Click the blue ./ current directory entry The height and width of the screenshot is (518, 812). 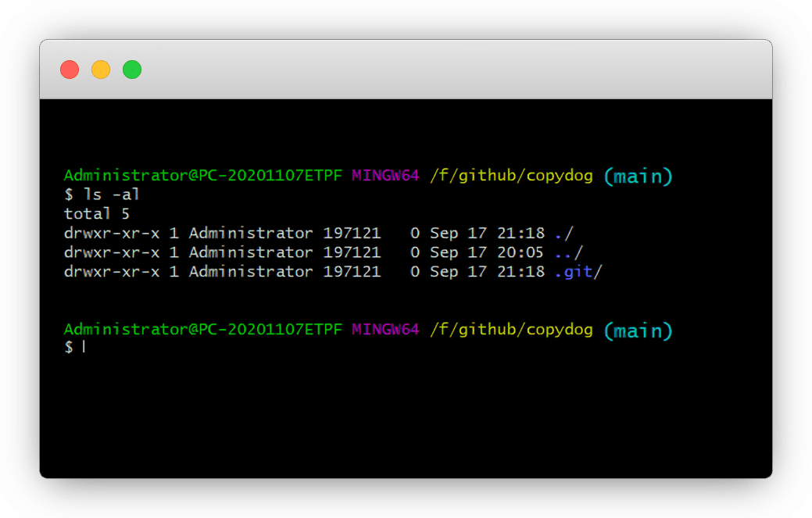(564, 233)
